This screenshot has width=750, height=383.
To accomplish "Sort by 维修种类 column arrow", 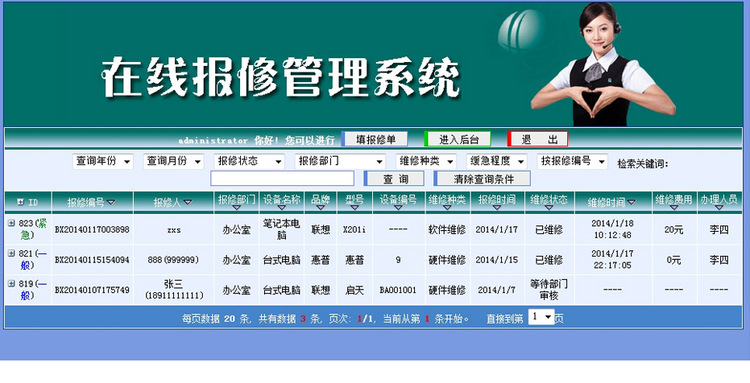I will point(447,208).
